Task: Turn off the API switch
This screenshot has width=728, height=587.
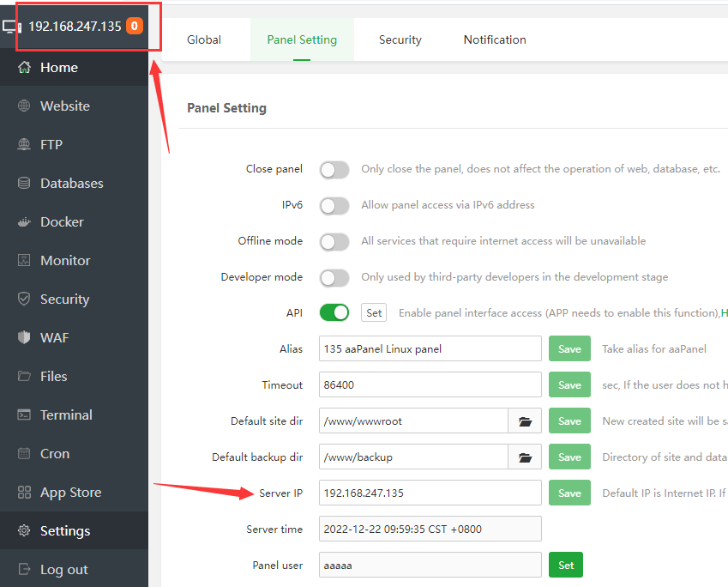Action: pyautogui.click(x=334, y=313)
